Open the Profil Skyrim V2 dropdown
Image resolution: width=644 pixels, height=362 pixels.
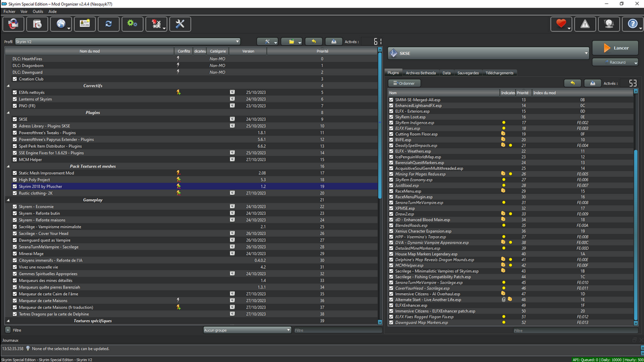pos(128,41)
